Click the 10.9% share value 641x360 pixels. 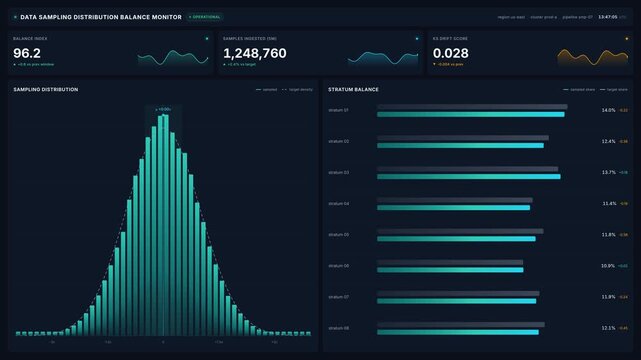pos(608,266)
